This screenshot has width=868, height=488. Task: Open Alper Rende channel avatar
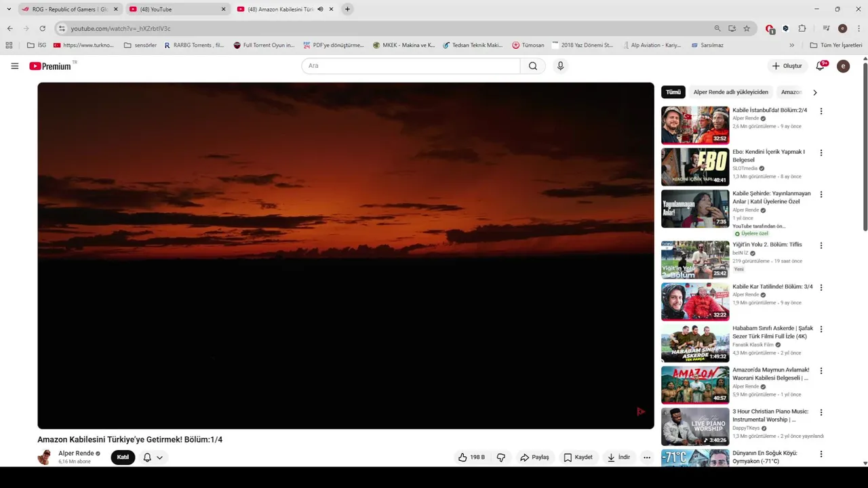tap(44, 457)
